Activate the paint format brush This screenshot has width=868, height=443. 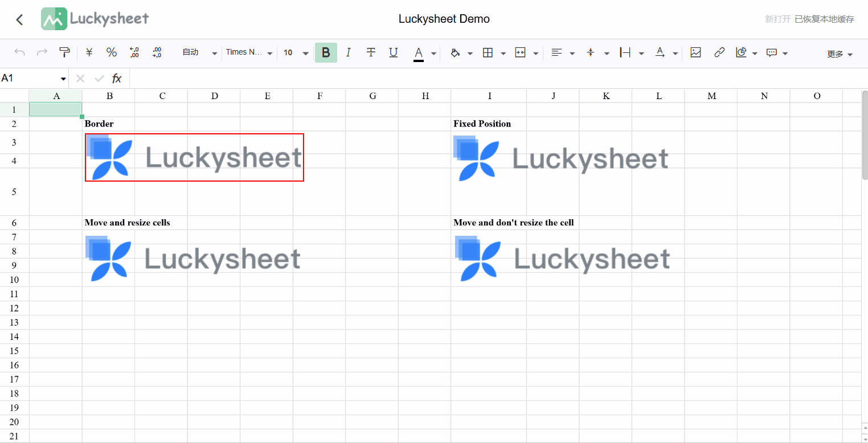[64, 53]
